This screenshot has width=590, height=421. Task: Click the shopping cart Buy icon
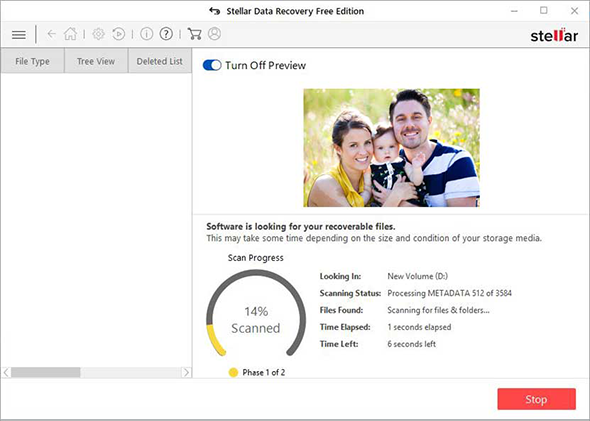[194, 34]
